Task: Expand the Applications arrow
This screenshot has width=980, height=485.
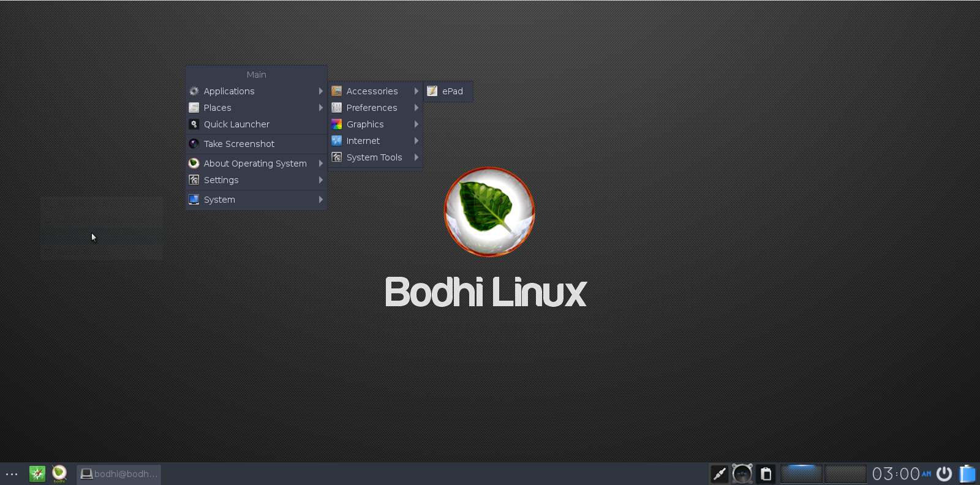Action: [321, 91]
